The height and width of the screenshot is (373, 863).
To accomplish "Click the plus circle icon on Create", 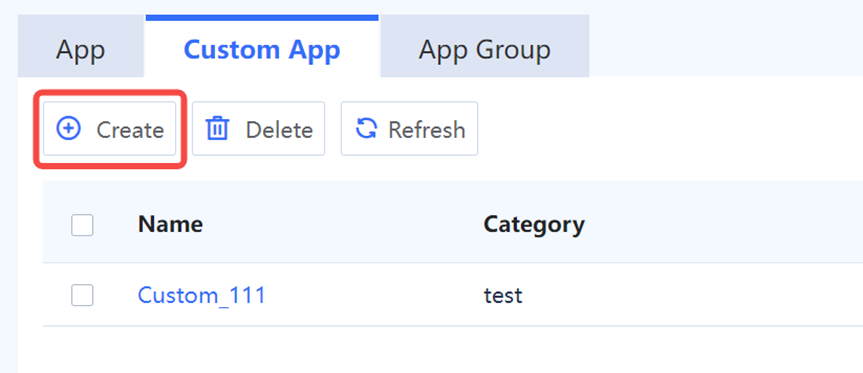I will pyautogui.click(x=69, y=129).
